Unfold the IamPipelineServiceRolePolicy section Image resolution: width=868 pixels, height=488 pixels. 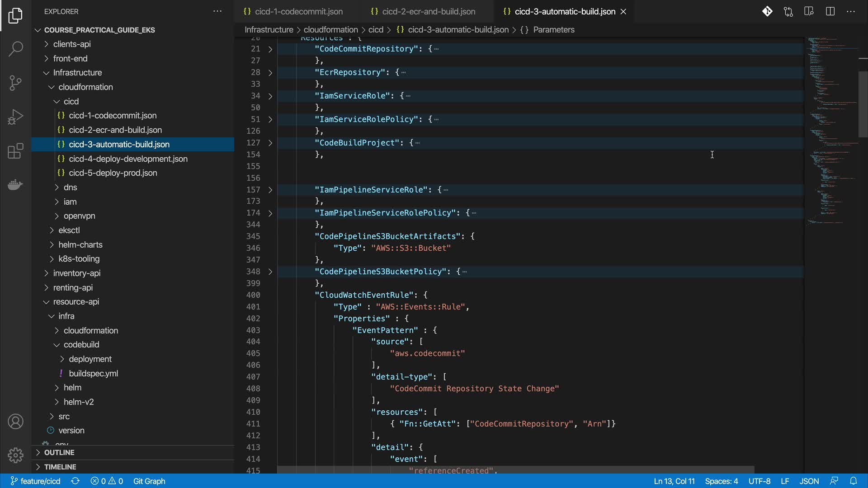270,213
